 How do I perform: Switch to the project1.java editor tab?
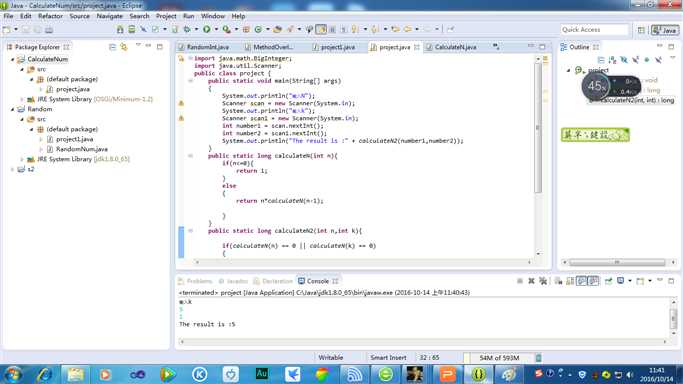click(338, 47)
